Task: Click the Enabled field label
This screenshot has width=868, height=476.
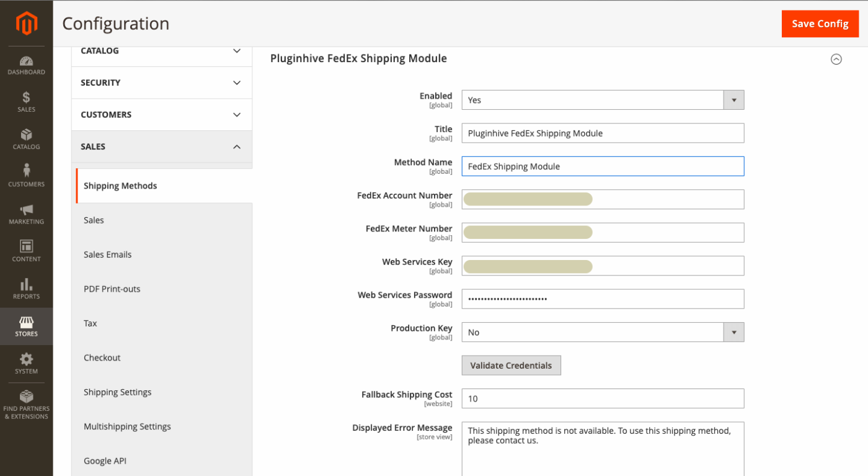Action: 436,96
